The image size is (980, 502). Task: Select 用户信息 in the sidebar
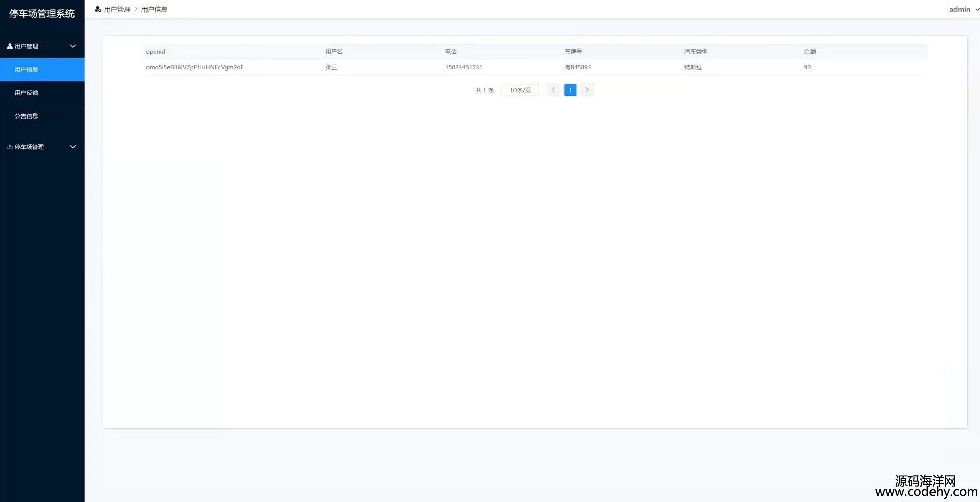42,69
